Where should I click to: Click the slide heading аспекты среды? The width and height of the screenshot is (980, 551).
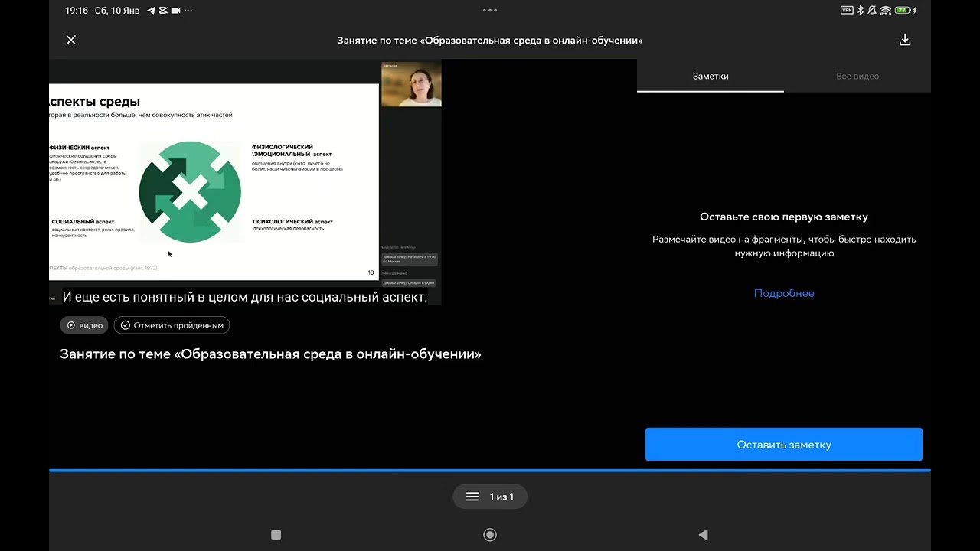(94, 102)
